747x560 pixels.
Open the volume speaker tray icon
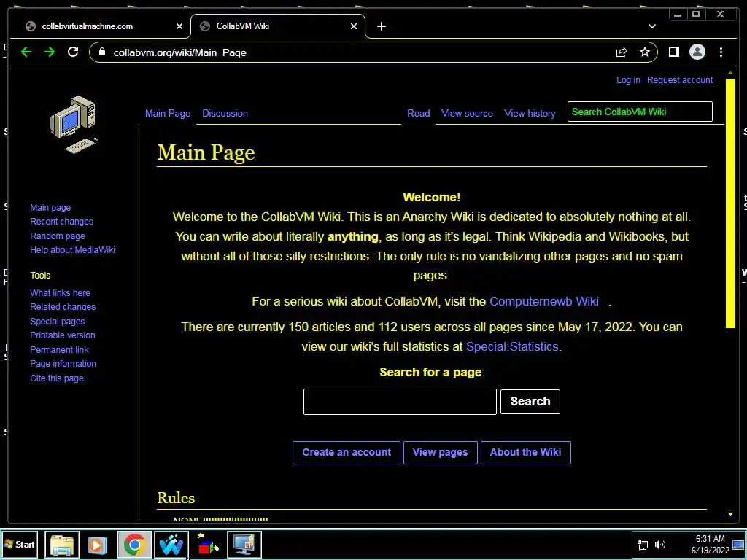pos(659,545)
